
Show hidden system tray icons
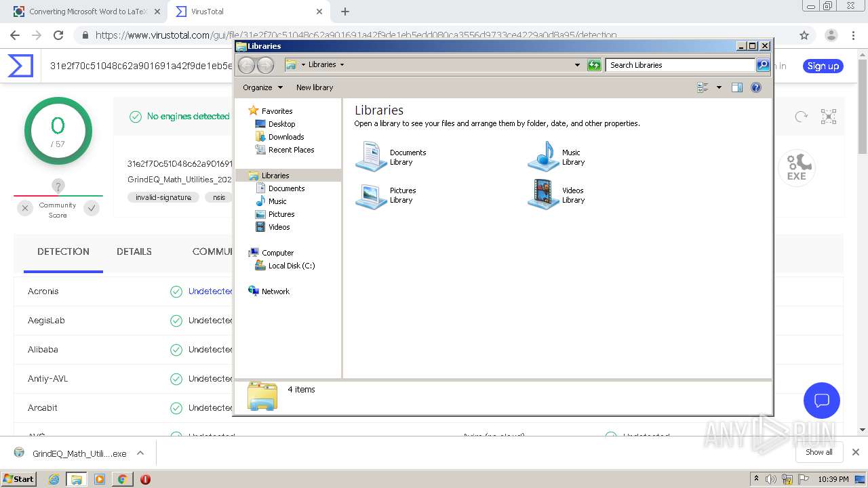756,479
